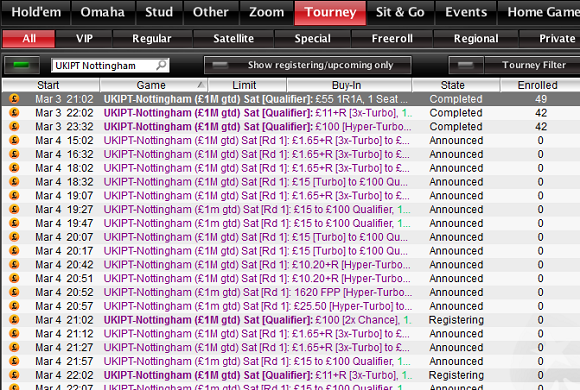Click pound icon of Mar 4 19:47 row
Viewport: 580px width, 390px height.
(x=14, y=223)
